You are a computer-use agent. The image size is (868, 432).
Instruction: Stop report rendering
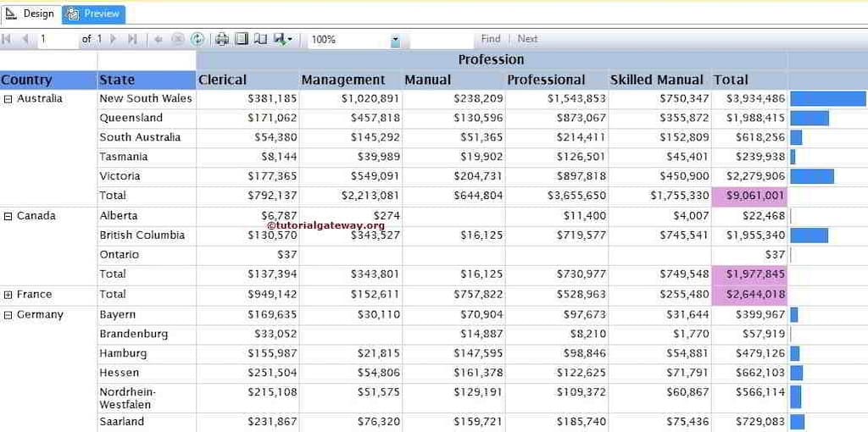pyautogui.click(x=178, y=39)
